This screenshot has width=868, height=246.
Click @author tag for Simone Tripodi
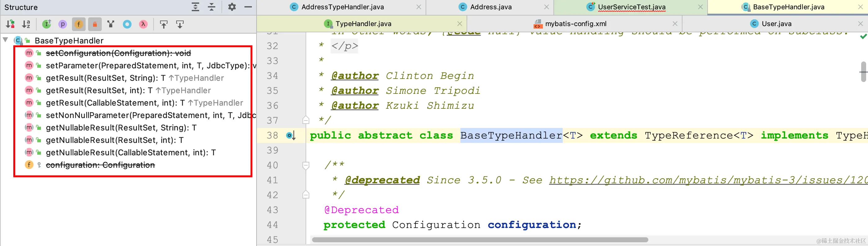coord(355,90)
